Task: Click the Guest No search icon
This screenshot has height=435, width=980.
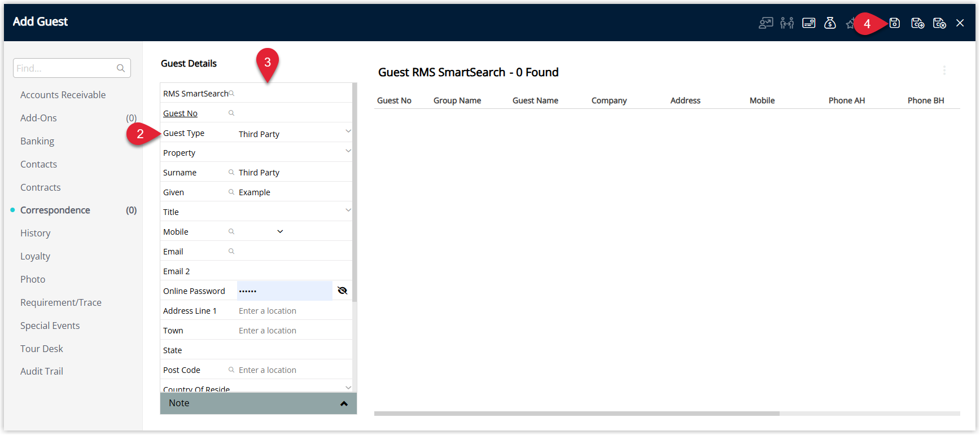Action: pyautogui.click(x=231, y=113)
